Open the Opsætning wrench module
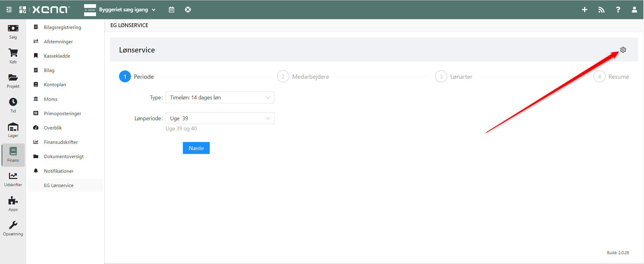 click(x=13, y=229)
